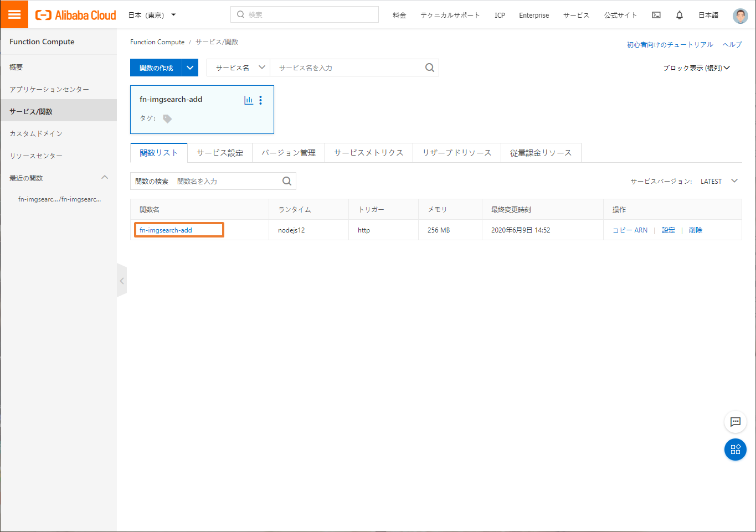
Task: Open the service version LATEST dropdown
Action: (x=719, y=181)
